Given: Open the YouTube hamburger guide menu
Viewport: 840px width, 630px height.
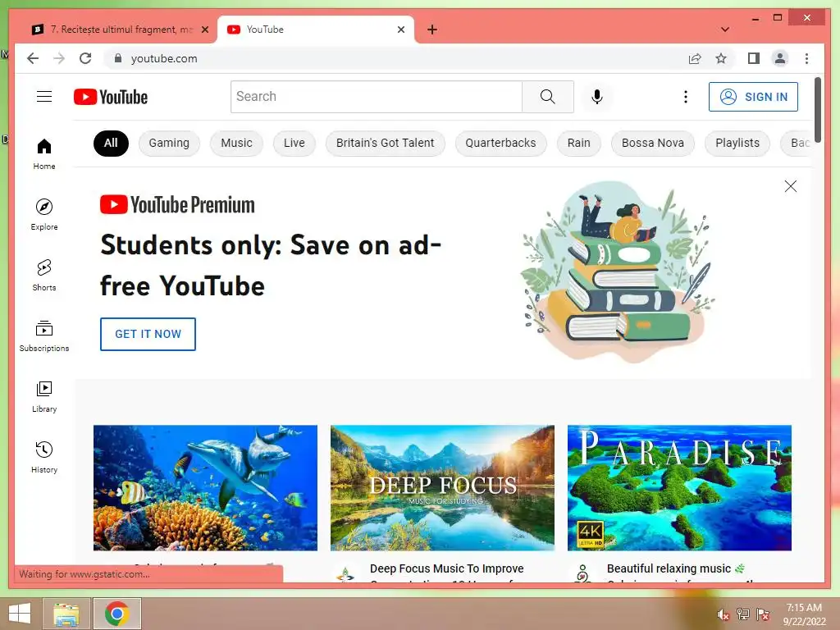Looking at the screenshot, I should tap(44, 97).
